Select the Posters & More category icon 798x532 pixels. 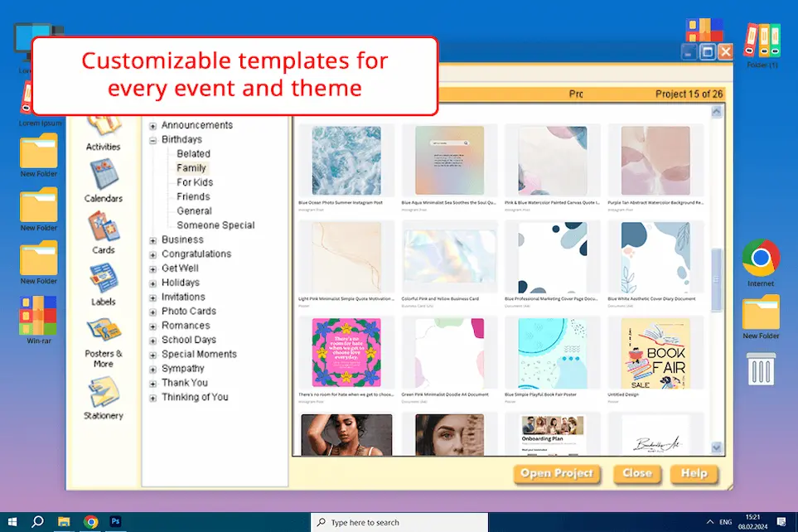[x=104, y=330]
